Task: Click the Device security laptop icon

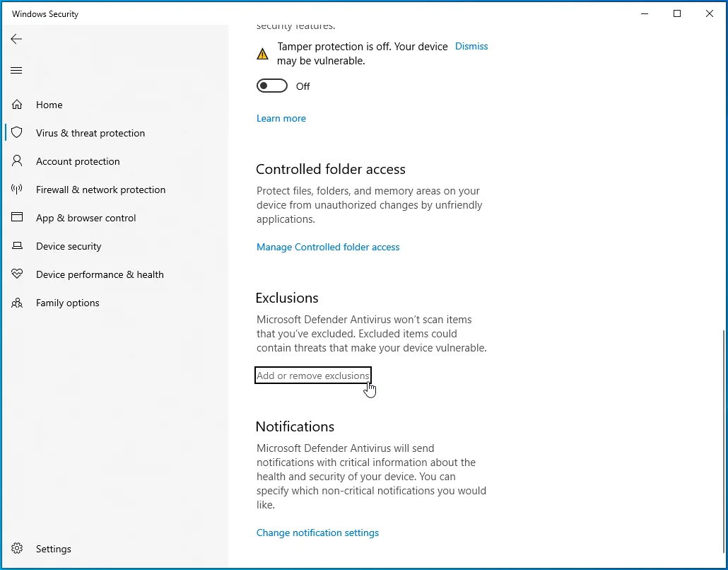Action: point(17,245)
